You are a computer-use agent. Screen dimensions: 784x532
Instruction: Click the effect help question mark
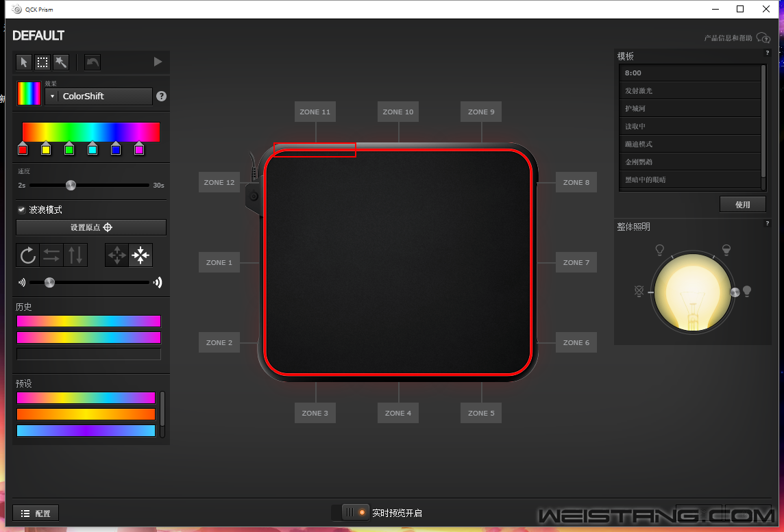point(161,97)
